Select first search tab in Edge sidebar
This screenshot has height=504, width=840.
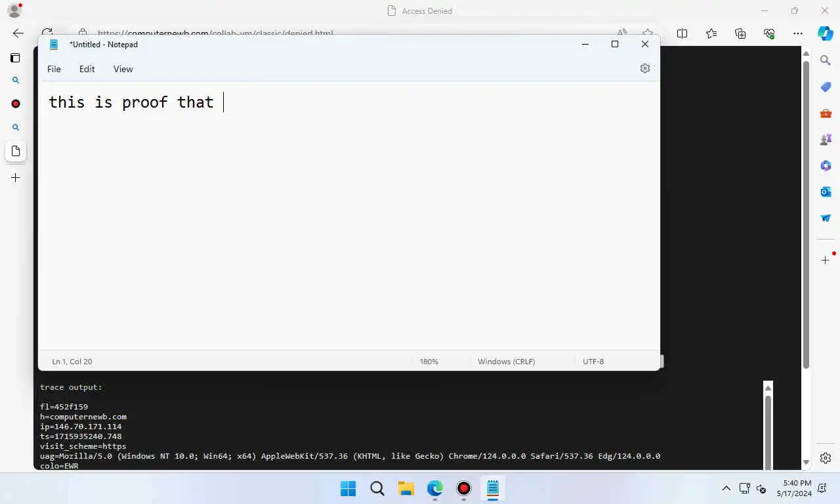pyautogui.click(x=16, y=80)
